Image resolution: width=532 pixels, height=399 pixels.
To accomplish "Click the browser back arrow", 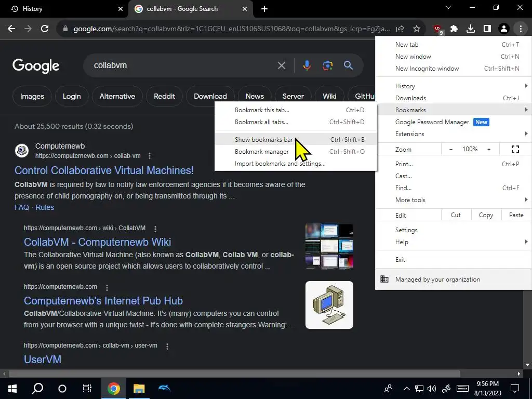I will tap(11, 29).
